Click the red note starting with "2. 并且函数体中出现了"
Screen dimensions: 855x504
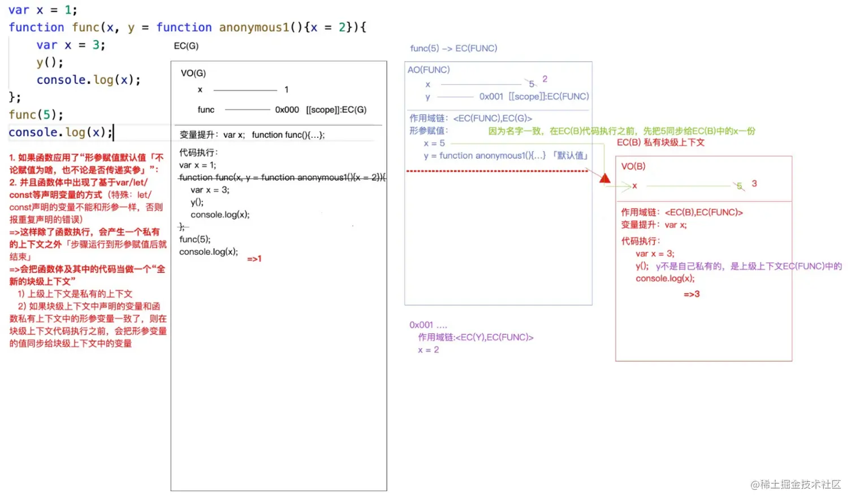click(87, 201)
